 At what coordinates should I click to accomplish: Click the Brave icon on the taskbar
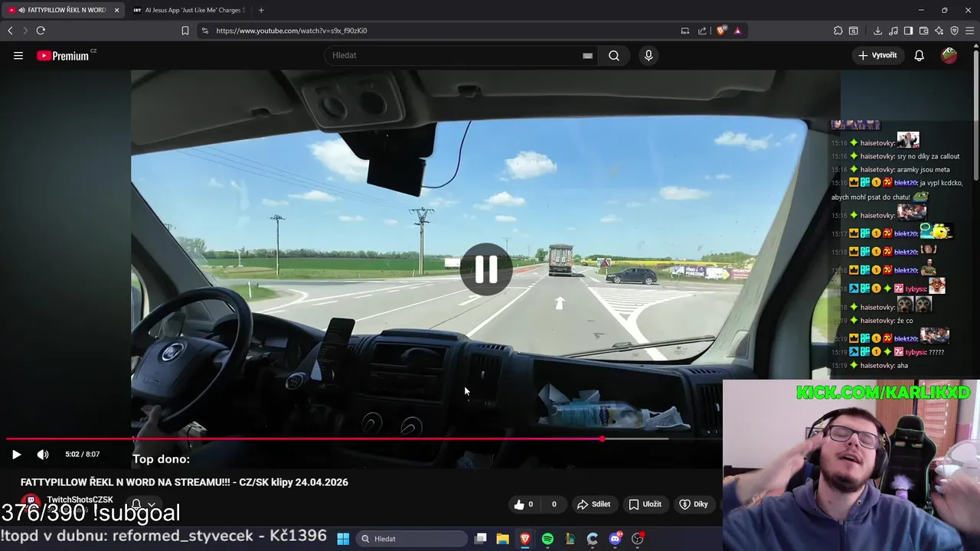click(525, 539)
